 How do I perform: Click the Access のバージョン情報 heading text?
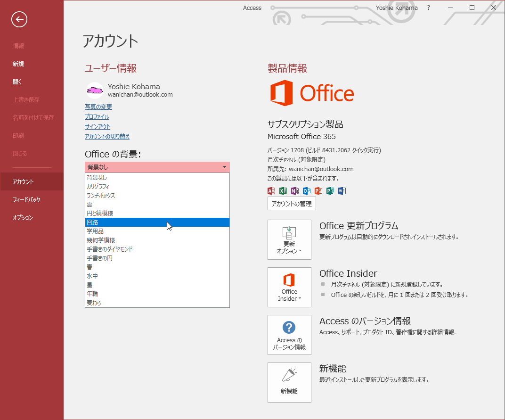click(x=365, y=321)
